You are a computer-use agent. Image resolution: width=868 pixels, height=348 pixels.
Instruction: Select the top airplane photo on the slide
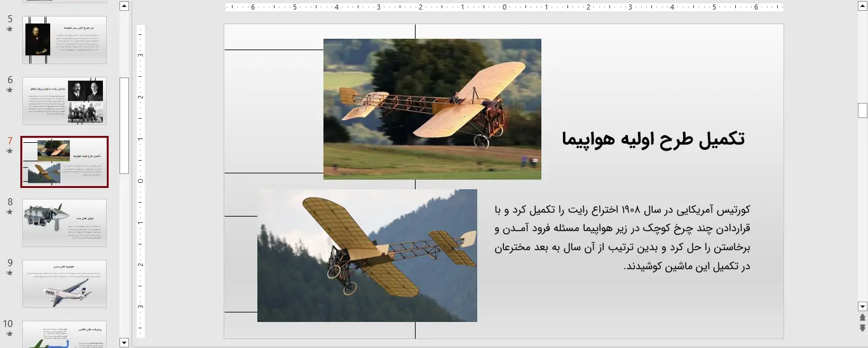[x=432, y=109]
